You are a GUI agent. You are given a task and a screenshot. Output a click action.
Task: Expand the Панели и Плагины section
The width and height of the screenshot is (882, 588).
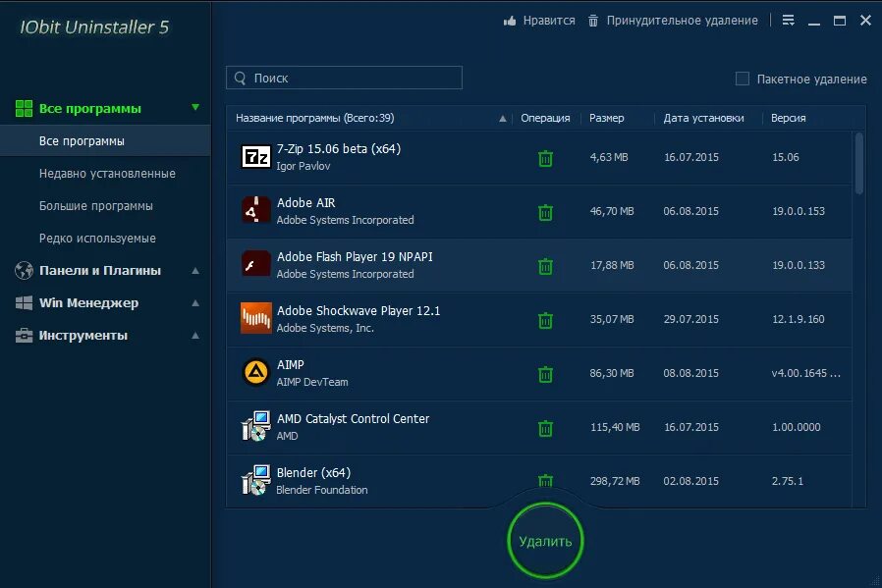(x=194, y=270)
